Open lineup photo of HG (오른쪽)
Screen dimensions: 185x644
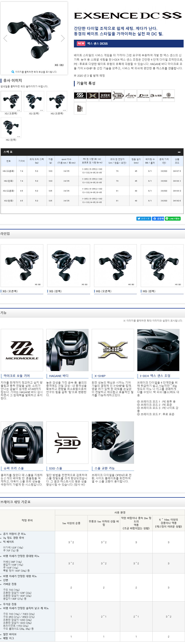point(115,265)
